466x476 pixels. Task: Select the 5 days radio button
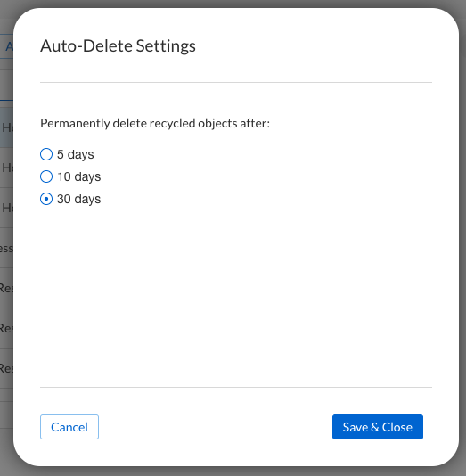[x=46, y=154]
